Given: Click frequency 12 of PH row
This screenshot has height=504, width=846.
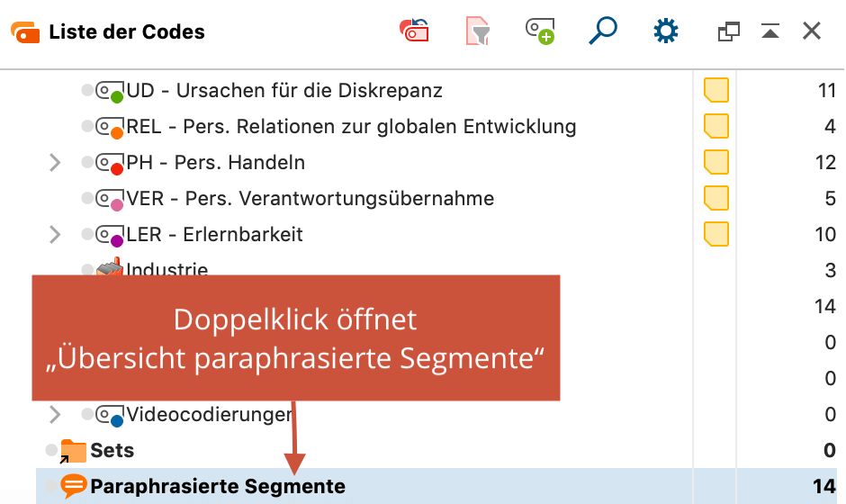Looking at the screenshot, I should click(825, 162).
